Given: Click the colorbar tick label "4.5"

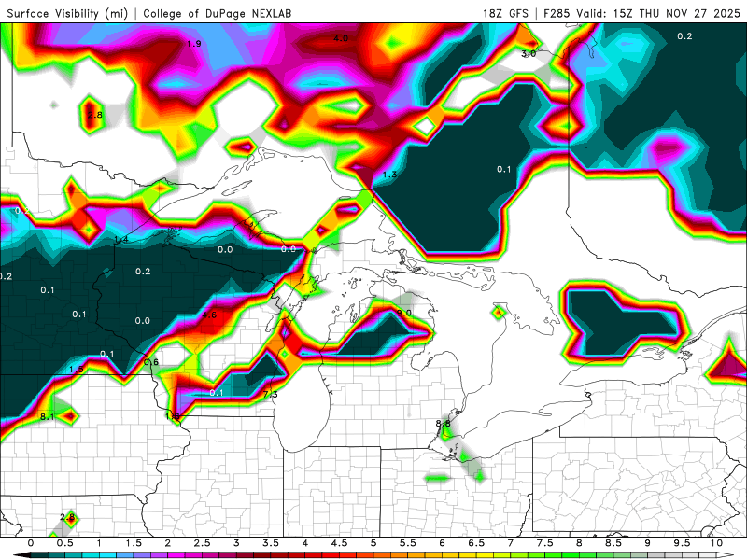Looking at the screenshot, I should click(339, 543).
